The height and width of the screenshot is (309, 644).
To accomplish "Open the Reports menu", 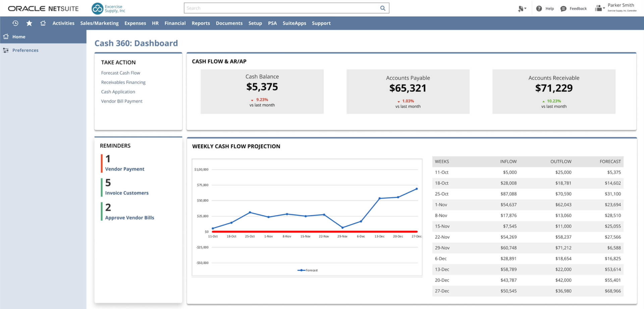I will tap(201, 23).
